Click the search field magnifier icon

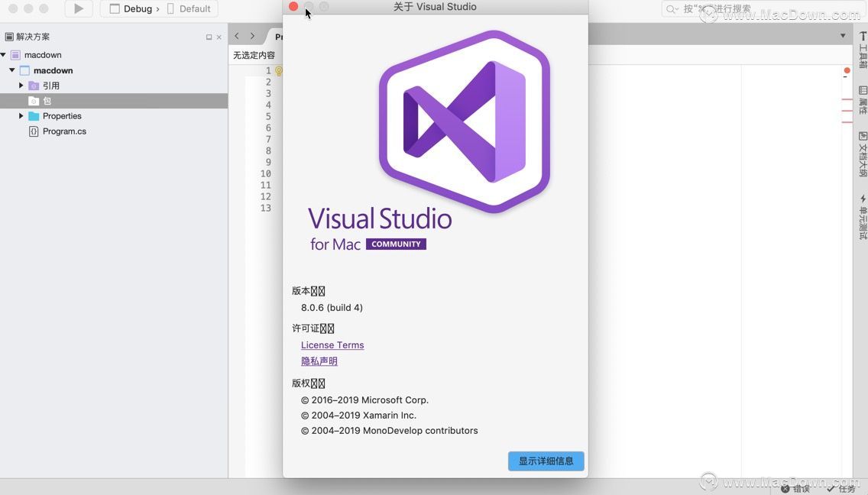[x=672, y=9]
